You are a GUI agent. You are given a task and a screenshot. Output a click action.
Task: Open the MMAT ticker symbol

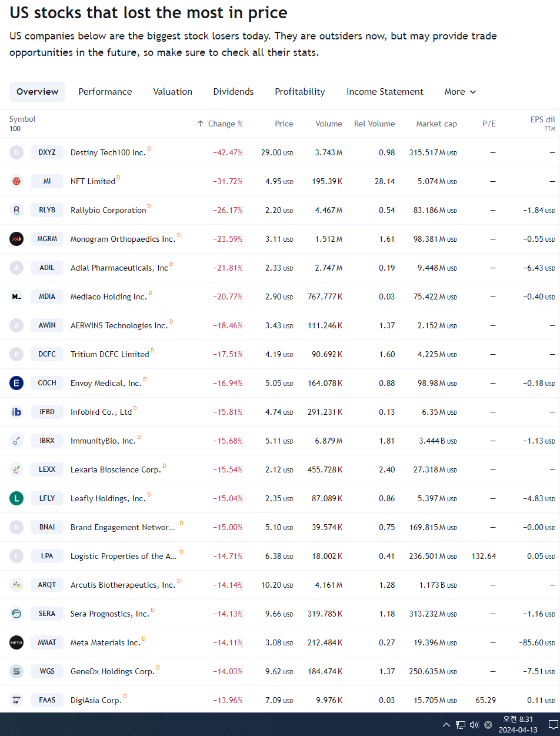click(x=47, y=642)
